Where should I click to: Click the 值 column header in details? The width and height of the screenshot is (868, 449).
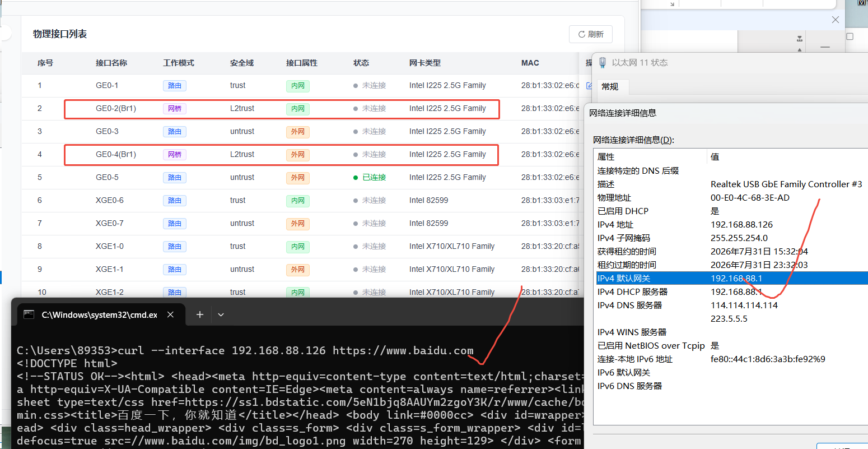tap(715, 157)
